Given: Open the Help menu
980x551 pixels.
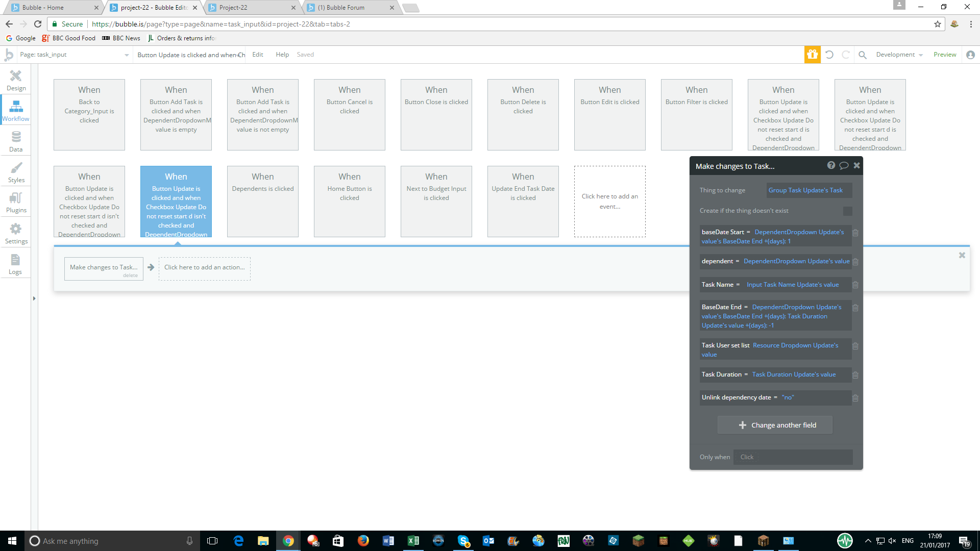Looking at the screenshot, I should coord(282,55).
